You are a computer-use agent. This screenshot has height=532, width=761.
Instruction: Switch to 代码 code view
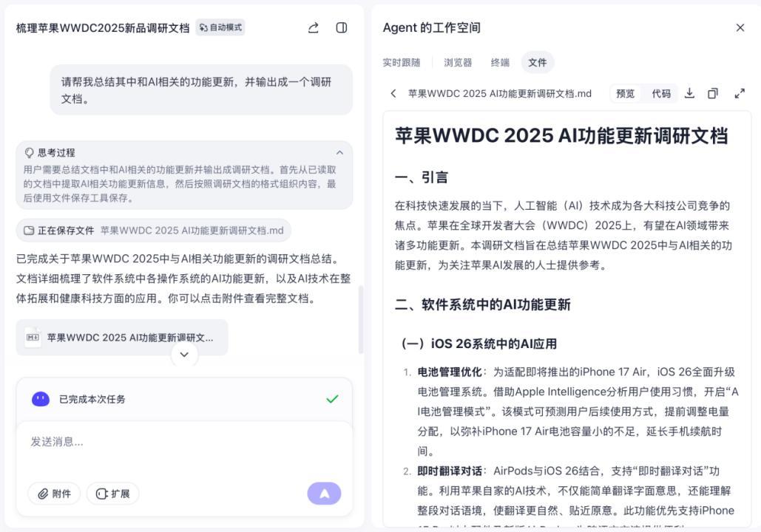click(x=661, y=93)
